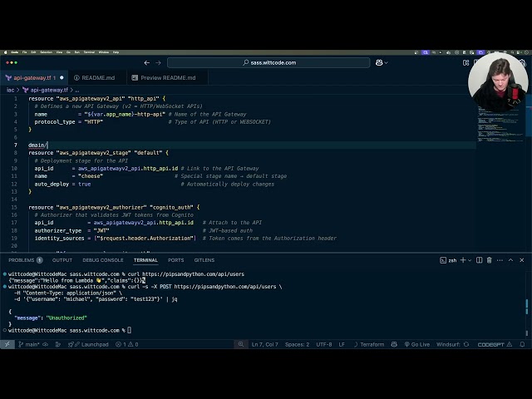Click the Ln 7, Col 7 cursor position
Viewport: 532px width, 399px height.
[264, 344]
